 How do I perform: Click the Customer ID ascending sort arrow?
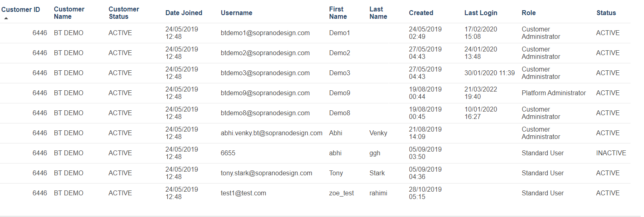click(x=6, y=18)
